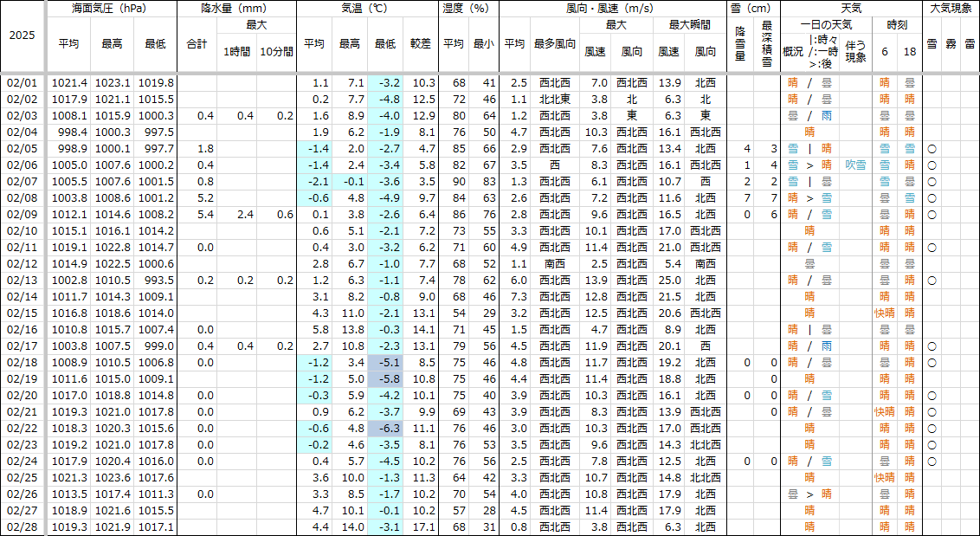Click the 雨 weather symbol on 02/03
The width and height of the screenshot is (980, 536).
tap(827, 116)
